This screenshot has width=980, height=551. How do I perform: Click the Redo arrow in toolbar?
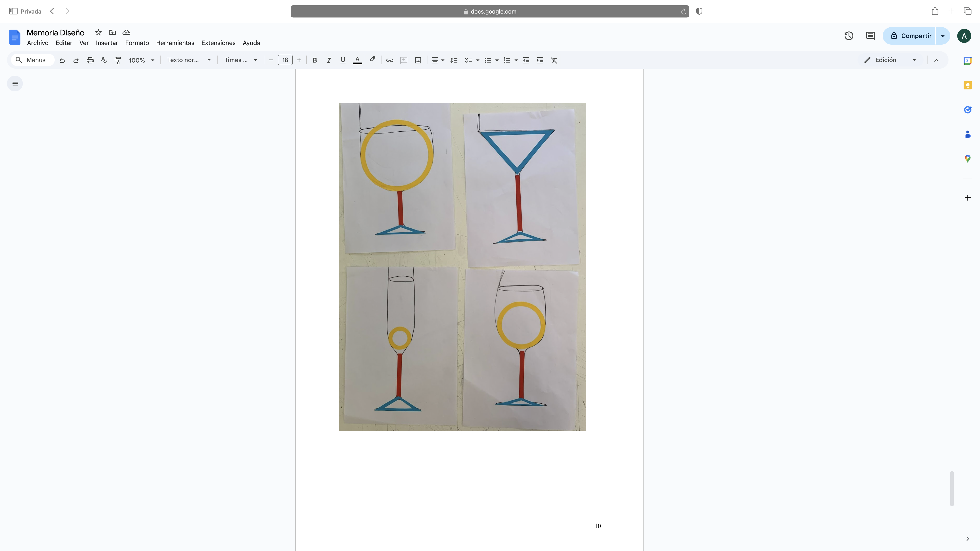76,60
